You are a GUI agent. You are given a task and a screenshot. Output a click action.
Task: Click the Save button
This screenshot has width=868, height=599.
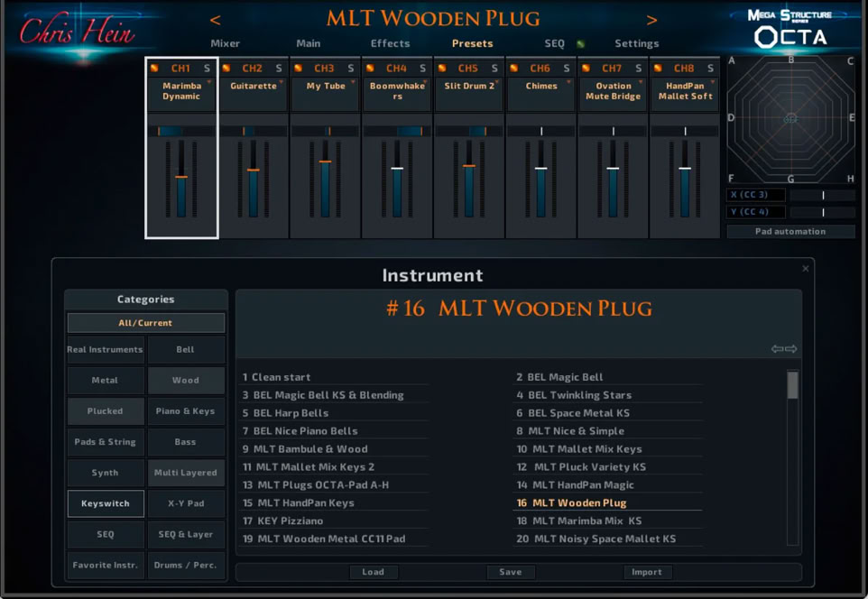click(x=511, y=572)
